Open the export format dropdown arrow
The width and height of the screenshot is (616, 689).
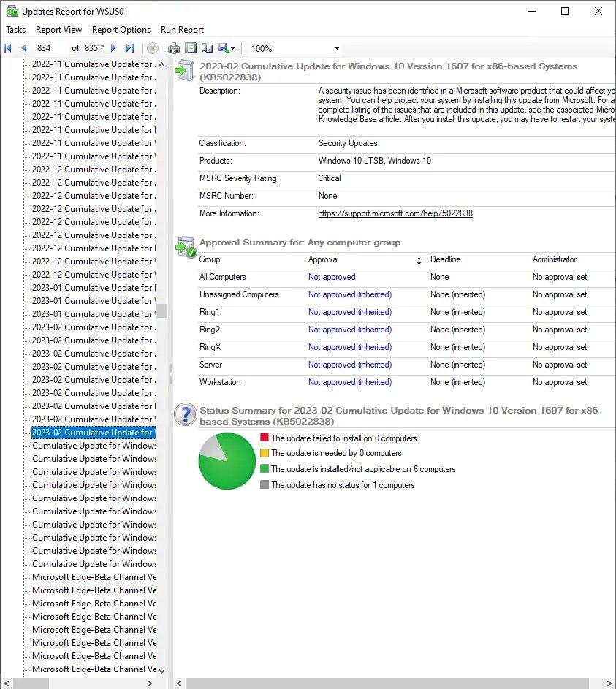[232, 49]
